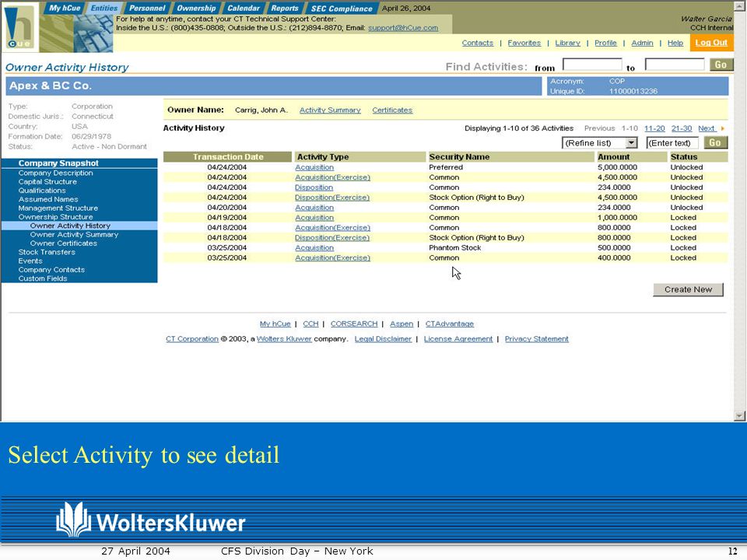Open the Disposition activity for Common 234
747x560 pixels.
point(314,187)
